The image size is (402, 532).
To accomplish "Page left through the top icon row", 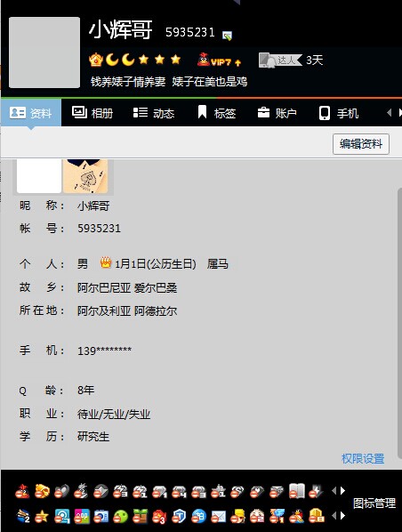I will pos(334,490).
